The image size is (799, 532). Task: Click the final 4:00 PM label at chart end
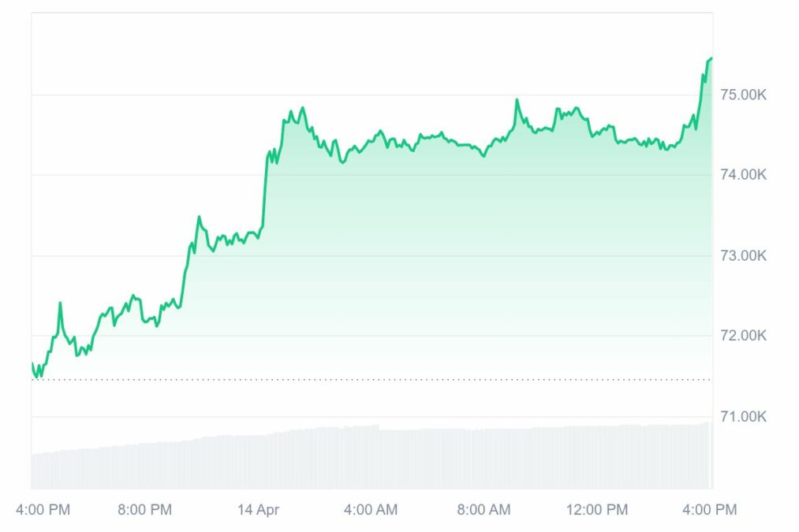coord(710,510)
